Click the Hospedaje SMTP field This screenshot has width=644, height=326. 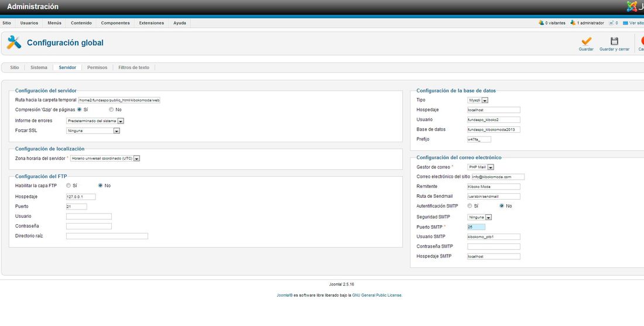[494, 256]
